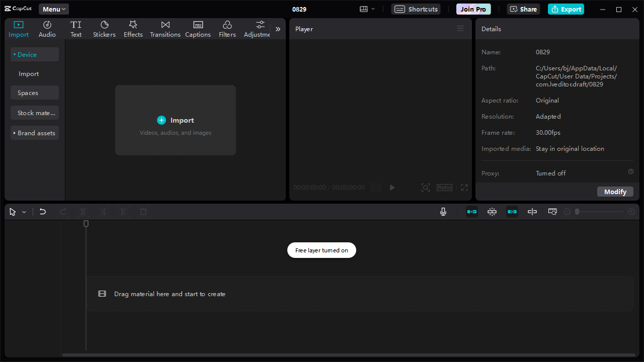Click Modify in the Details panel
This screenshot has width=644, height=362.
[x=615, y=191]
